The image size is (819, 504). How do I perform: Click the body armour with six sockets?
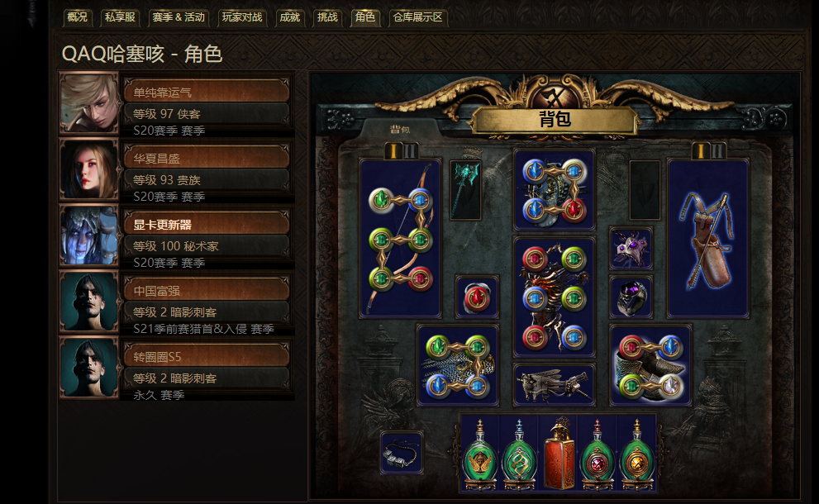click(x=555, y=297)
